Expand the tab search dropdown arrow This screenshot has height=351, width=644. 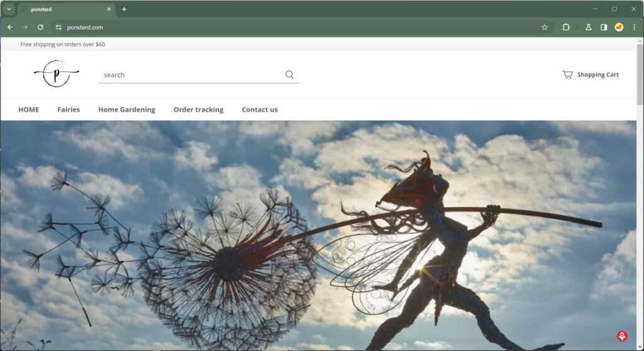[x=9, y=9]
